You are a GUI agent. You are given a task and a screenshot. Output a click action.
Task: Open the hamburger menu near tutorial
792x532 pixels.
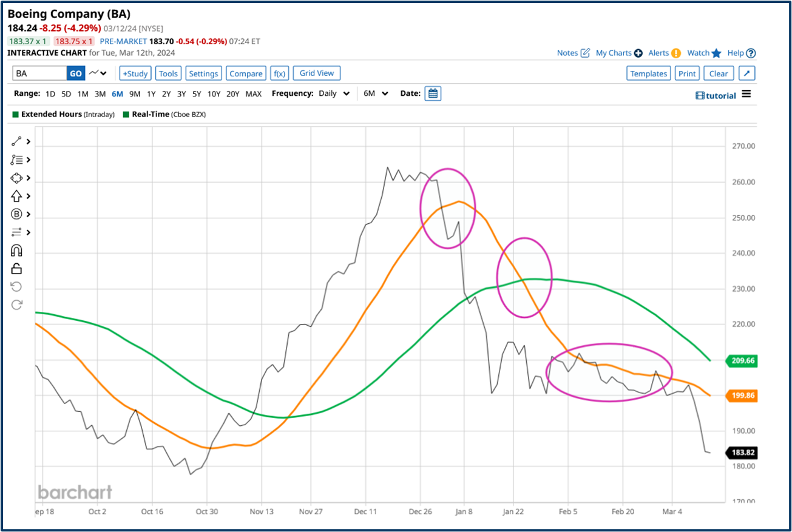click(x=746, y=94)
